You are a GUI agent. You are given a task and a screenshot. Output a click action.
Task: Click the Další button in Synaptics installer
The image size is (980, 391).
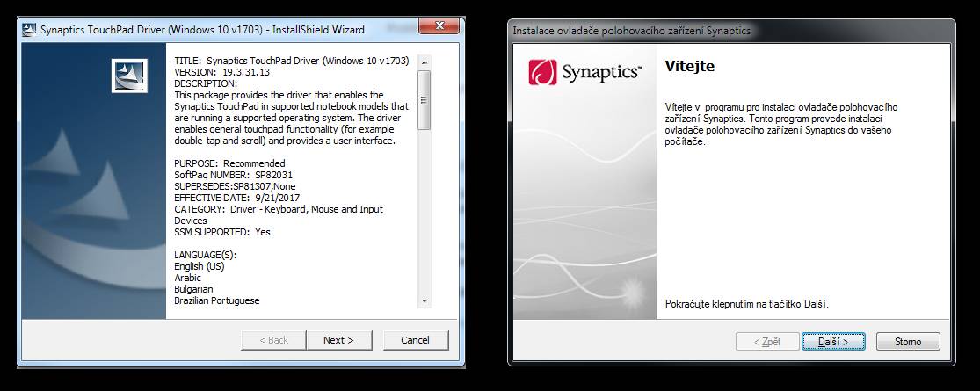tap(833, 342)
